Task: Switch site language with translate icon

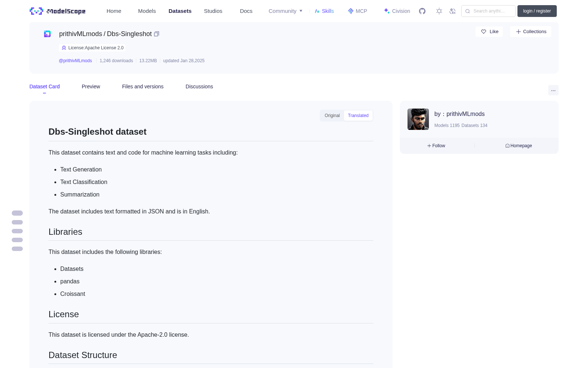Action: point(453,11)
